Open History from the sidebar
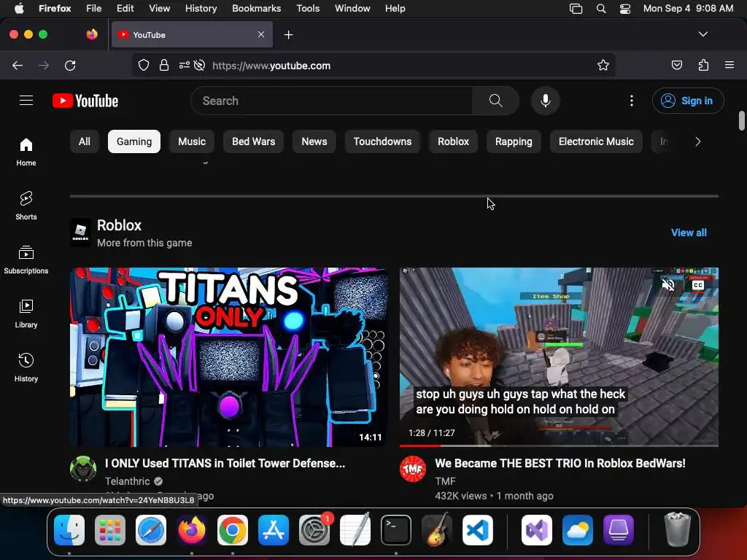The width and height of the screenshot is (747, 560). (x=26, y=367)
